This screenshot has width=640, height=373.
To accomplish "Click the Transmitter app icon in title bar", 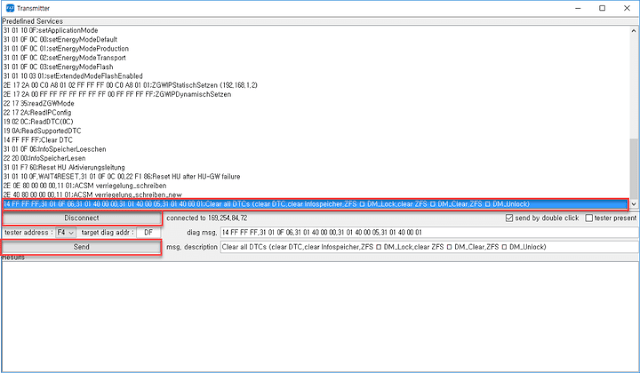I will coord(10,8).
